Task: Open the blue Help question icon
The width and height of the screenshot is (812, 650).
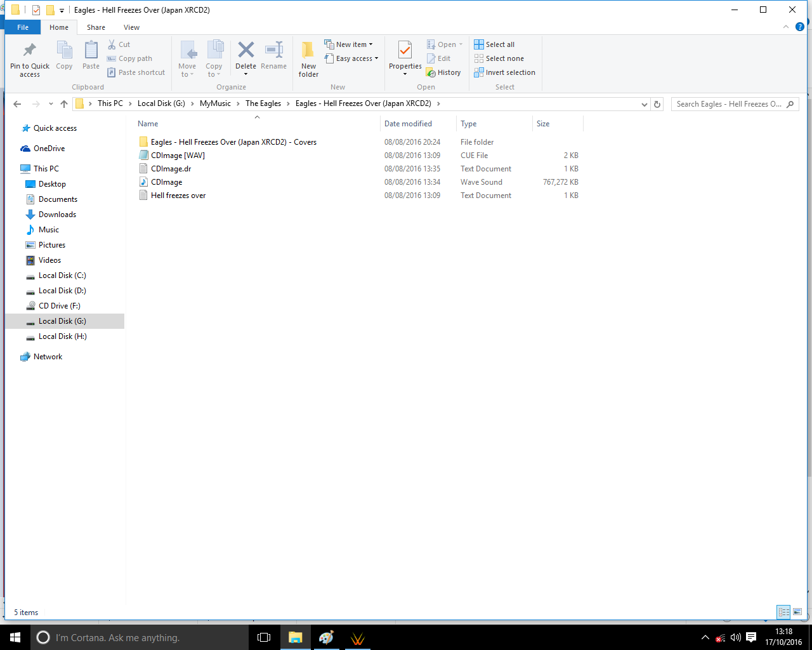Action: pos(800,27)
